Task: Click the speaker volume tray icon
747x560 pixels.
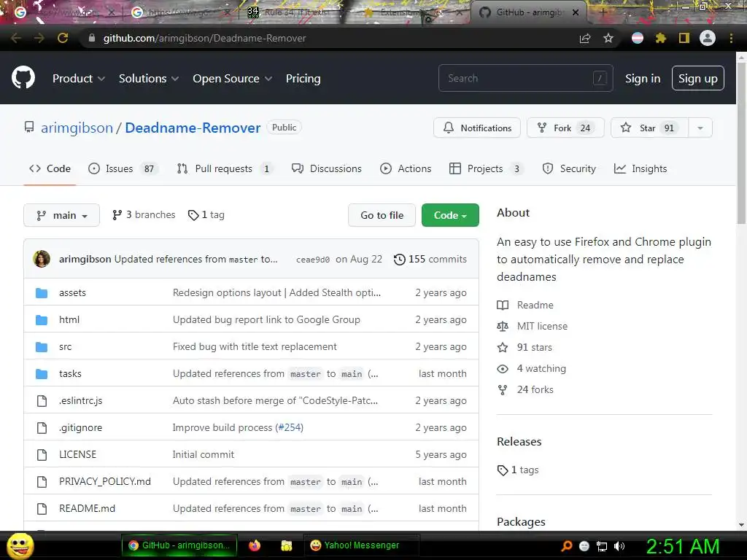Action: coord(619,546)
